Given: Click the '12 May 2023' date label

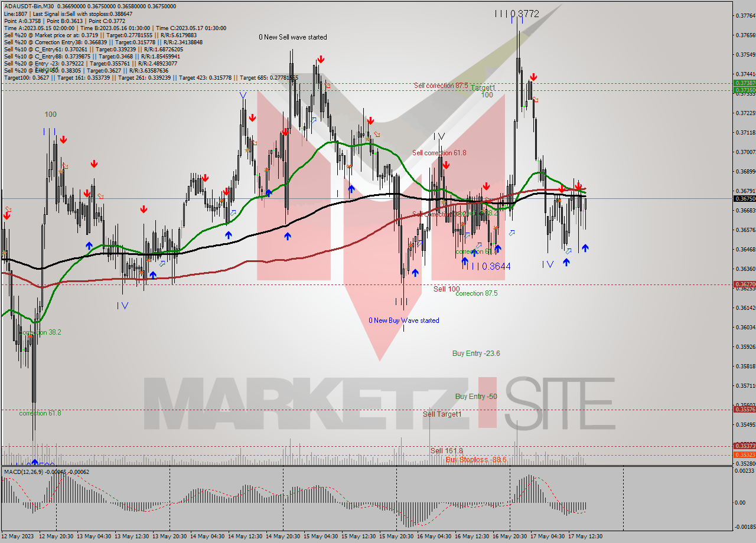Looking at the screenshot, I should coord(18,537).
